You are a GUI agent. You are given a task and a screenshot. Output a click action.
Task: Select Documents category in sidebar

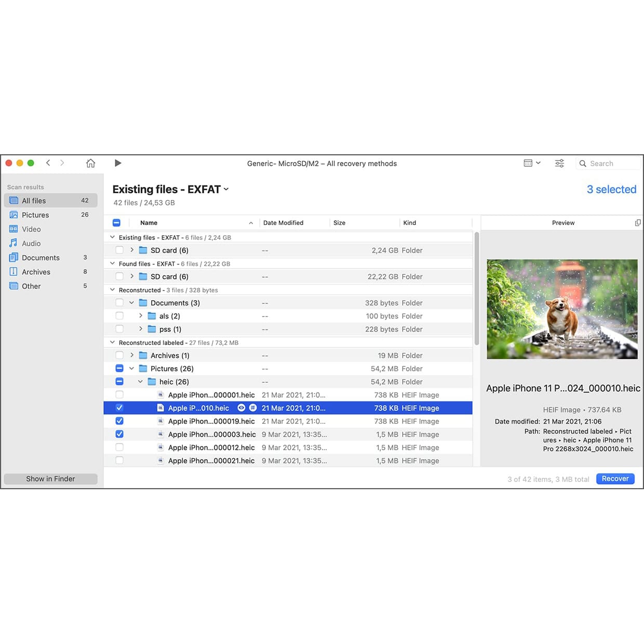pyautogui.click(x=50, y=258)
